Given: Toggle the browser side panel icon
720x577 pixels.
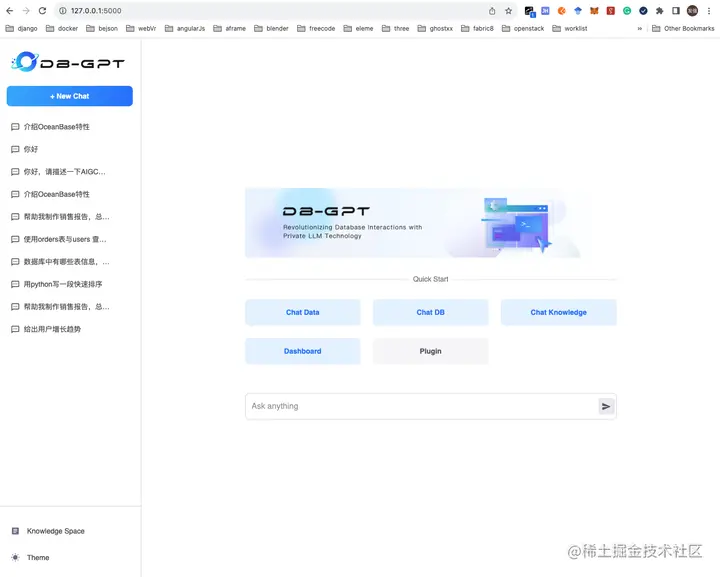Looking at the screenshot, I should (676, 11).
